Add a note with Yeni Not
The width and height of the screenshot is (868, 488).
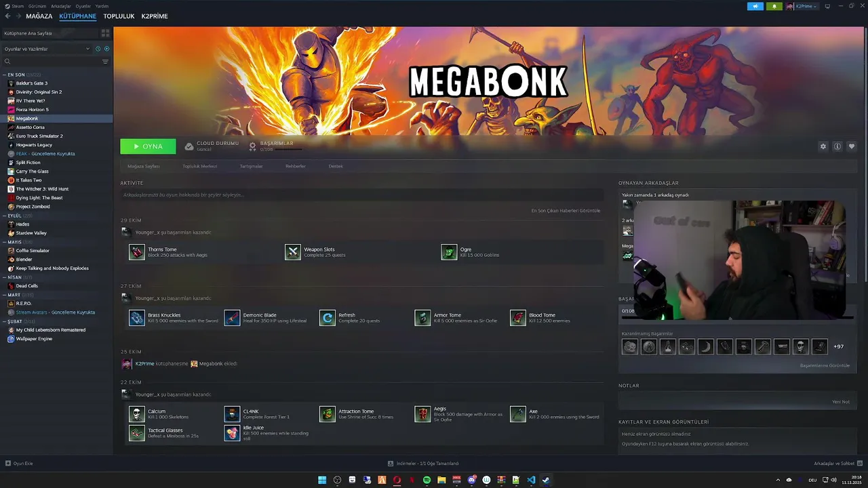[x=841, y=402]
